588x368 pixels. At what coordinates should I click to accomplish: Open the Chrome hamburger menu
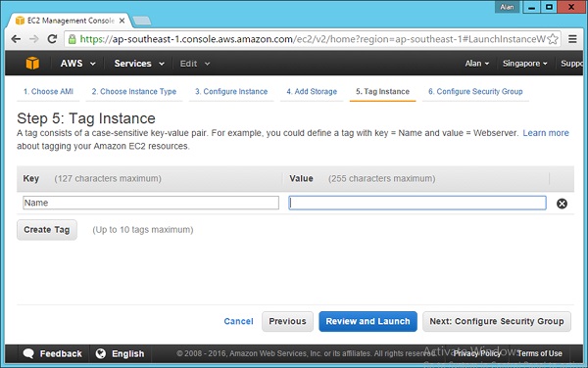pos(572,39)
